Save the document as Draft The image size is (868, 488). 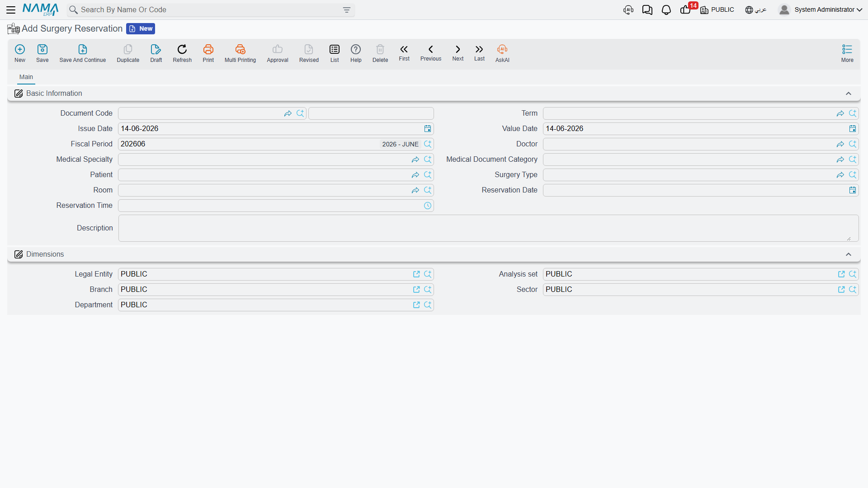[x=156, y=53]
